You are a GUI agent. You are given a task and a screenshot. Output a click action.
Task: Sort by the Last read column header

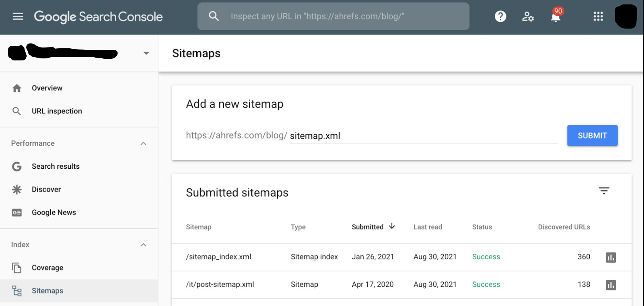coord(428,227)
